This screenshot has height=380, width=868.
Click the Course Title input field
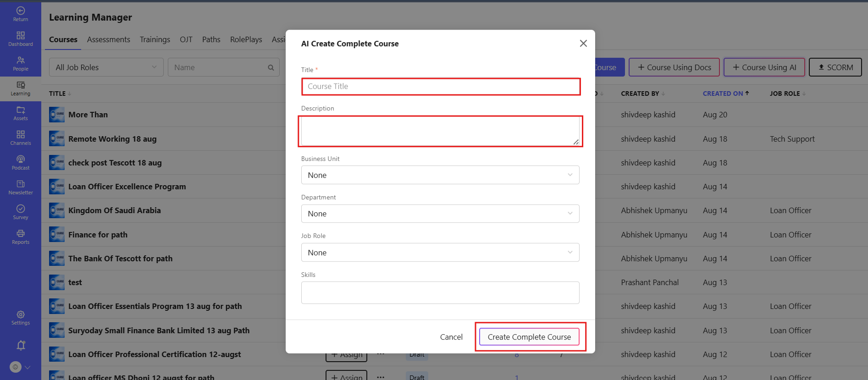[x=441, y=86]
